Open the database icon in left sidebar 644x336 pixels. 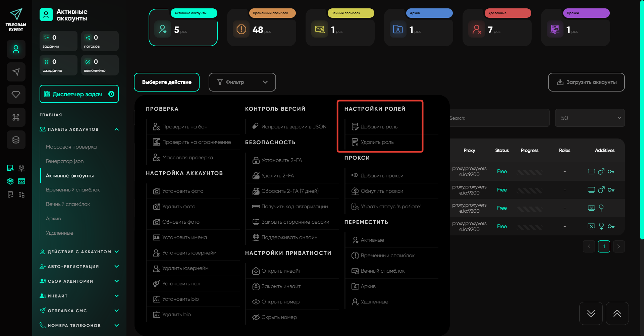pos(16,140)
